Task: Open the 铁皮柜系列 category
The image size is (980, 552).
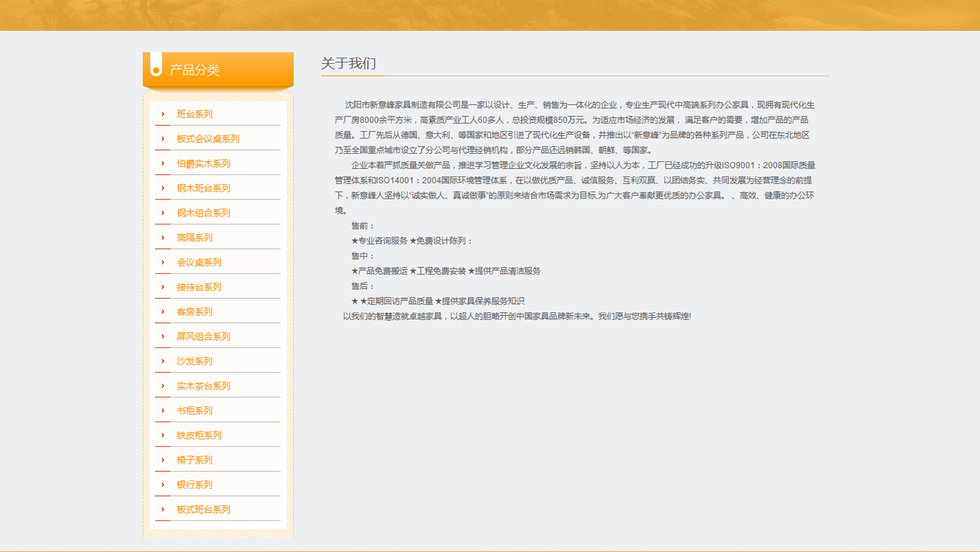Action: (x=199, y=436)
